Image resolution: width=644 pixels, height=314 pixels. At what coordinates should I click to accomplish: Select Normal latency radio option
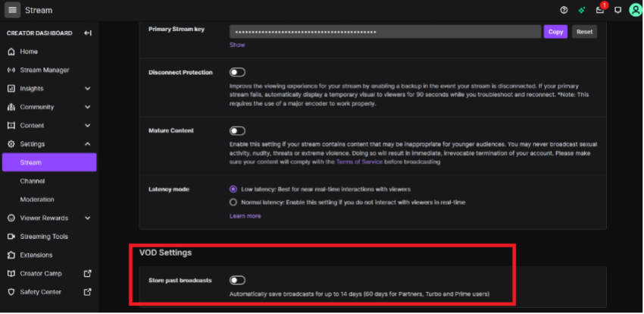click(233, 203)
